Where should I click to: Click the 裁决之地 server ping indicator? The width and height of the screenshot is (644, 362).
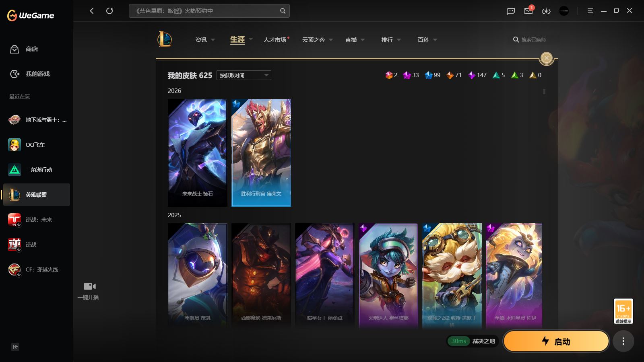pyautogui.click(x=473, y=341)
